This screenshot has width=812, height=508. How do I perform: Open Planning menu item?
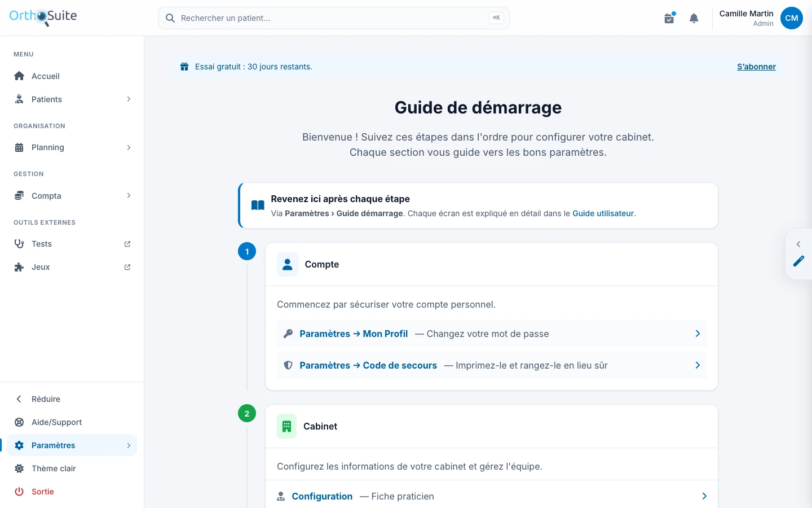(x=72, y=147)
